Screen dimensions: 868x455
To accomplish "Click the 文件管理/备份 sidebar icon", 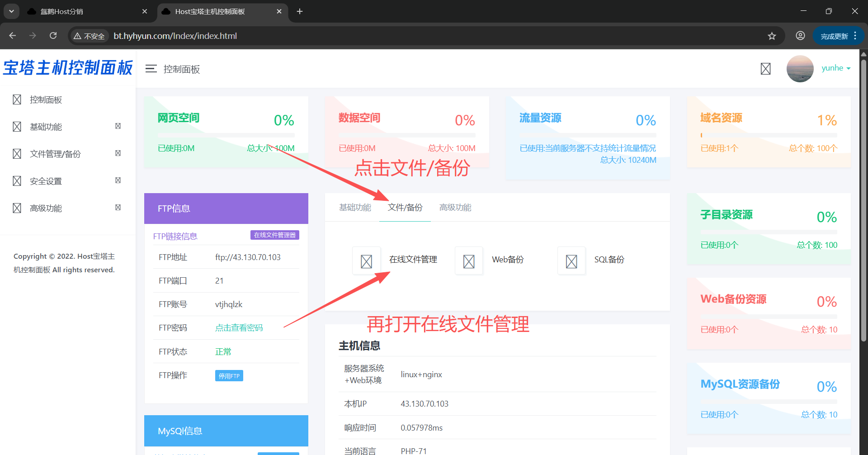I will 17,154.
